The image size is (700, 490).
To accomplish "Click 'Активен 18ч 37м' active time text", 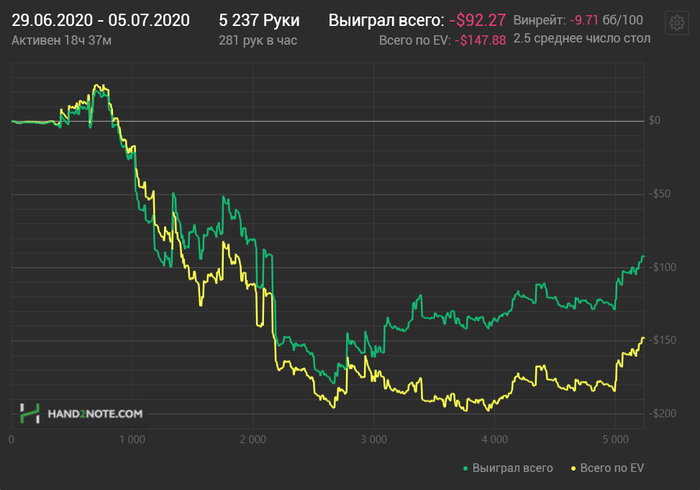I will pyautogui.click(x=62, y=40).
